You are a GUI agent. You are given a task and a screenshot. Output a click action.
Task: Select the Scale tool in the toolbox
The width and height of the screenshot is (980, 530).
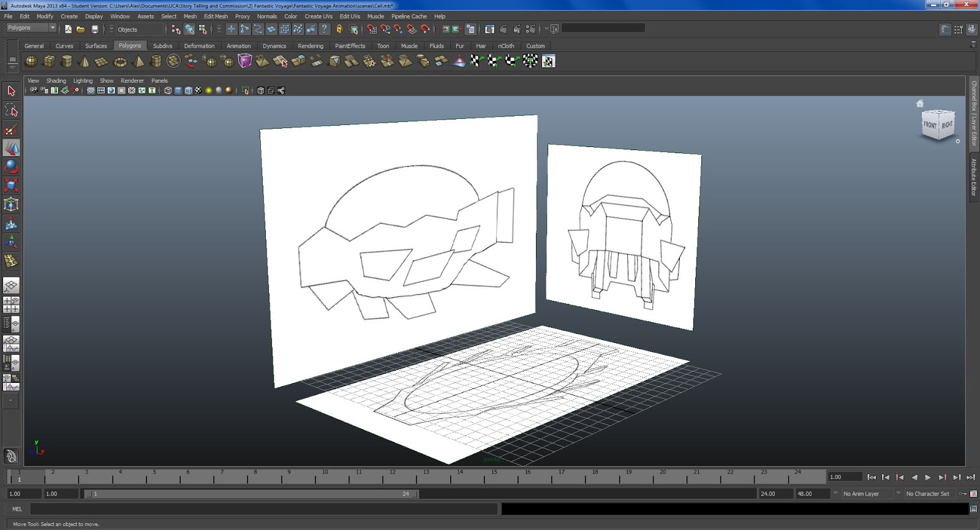(x=11, y=185)
